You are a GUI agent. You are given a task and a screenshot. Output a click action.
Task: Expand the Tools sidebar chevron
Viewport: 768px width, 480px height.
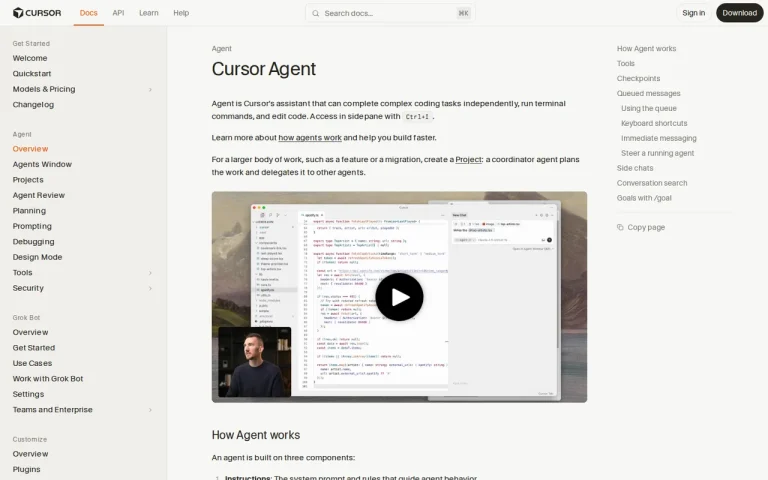pos(150,273)
